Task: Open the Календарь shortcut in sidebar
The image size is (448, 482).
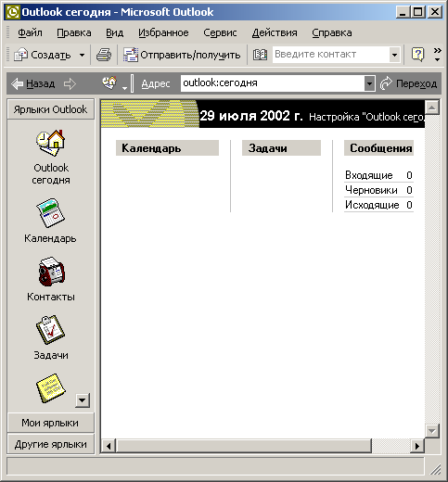Action: point(50,221)
